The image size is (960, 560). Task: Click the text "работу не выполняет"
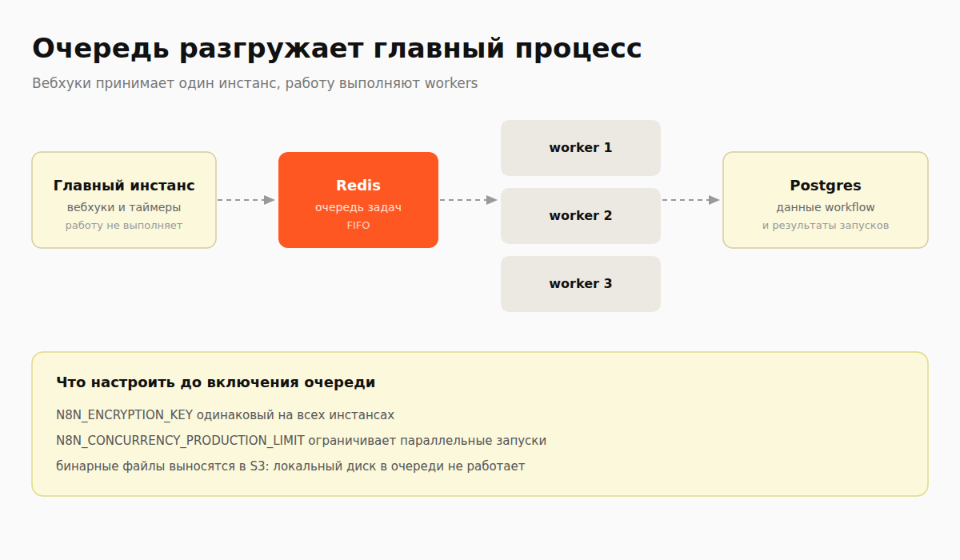pyautogui.click(x=124, y=226)
